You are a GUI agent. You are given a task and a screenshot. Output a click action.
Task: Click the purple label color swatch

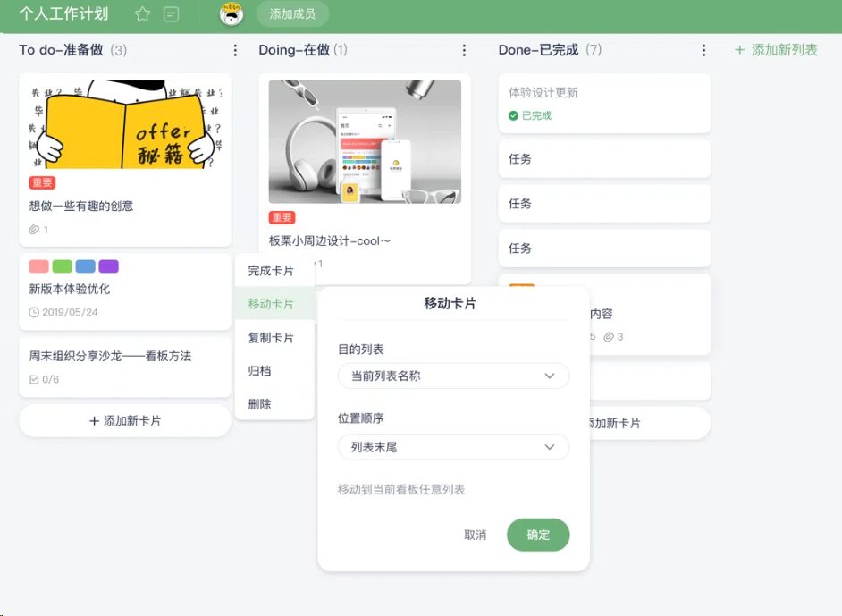[108, 266]
